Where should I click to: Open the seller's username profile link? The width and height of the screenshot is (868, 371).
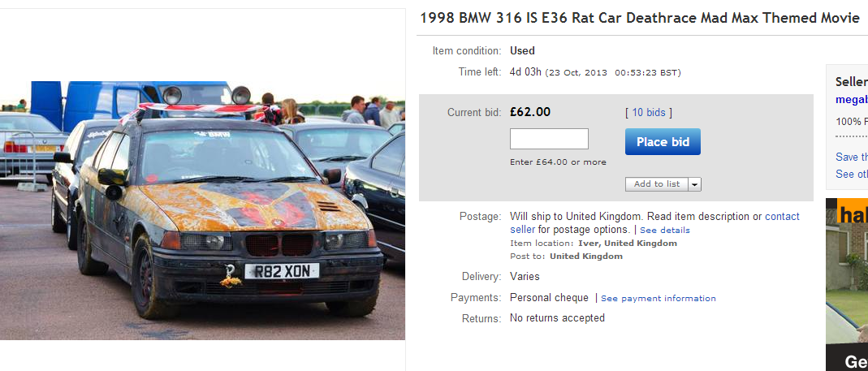click(852, 100)
